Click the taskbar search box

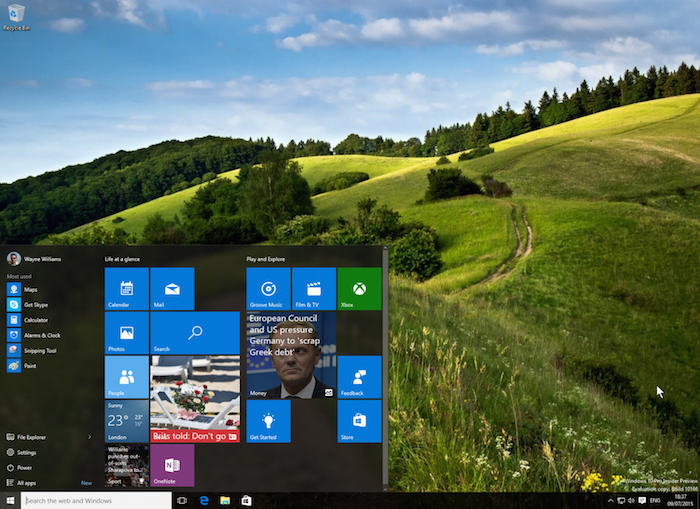click(x=95, y=500)
